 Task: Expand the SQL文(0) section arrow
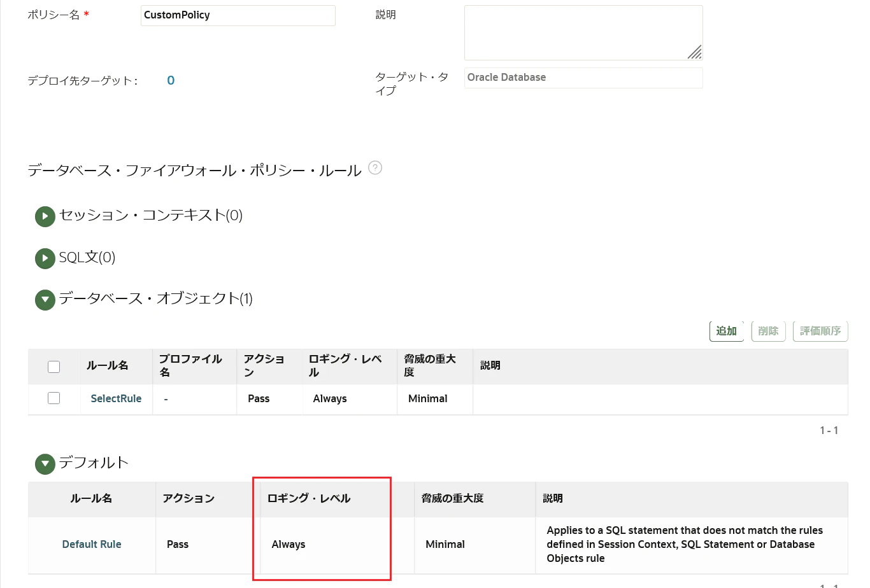[x=45, y=258]
